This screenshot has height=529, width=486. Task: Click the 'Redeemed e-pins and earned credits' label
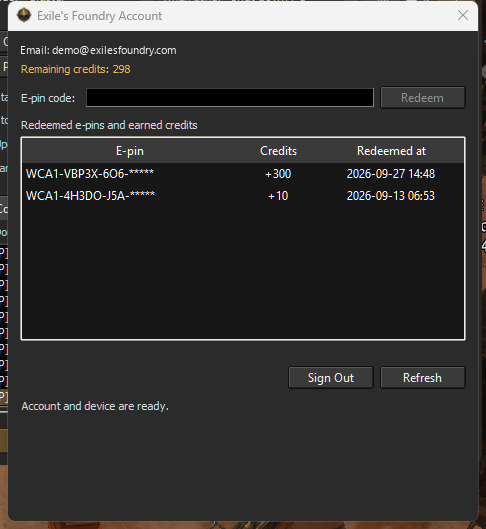tap(109, 125)
